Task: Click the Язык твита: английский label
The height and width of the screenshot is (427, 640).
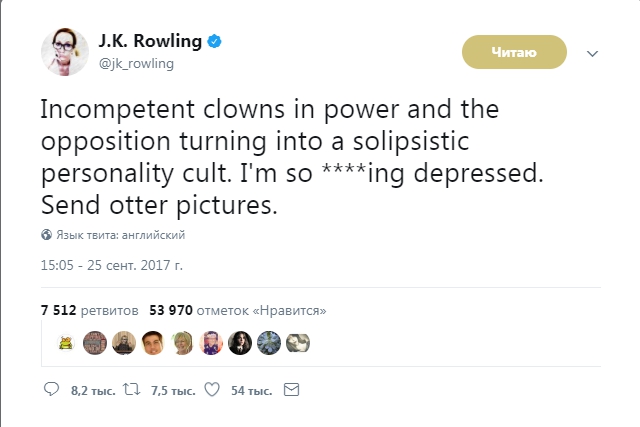Action: pos(121,235)
